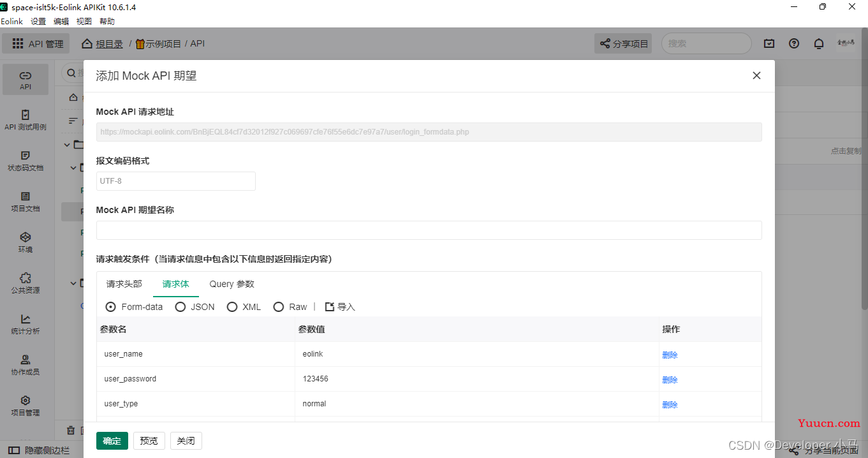Image resolution: width=868 pixels, height=458 pixels.
Task: Open the 报文编码格式 UTF-8 combo box
Action: tap(176, 181)
